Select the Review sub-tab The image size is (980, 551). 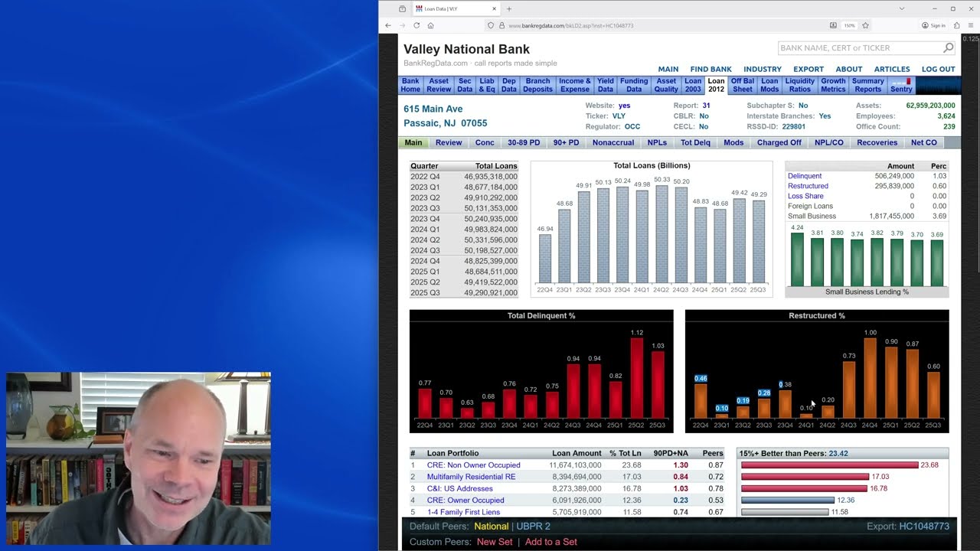point(449,142)
